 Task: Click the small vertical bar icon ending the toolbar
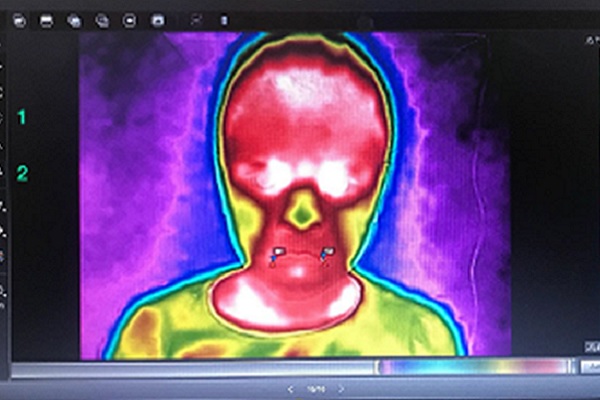pos(224,20)
